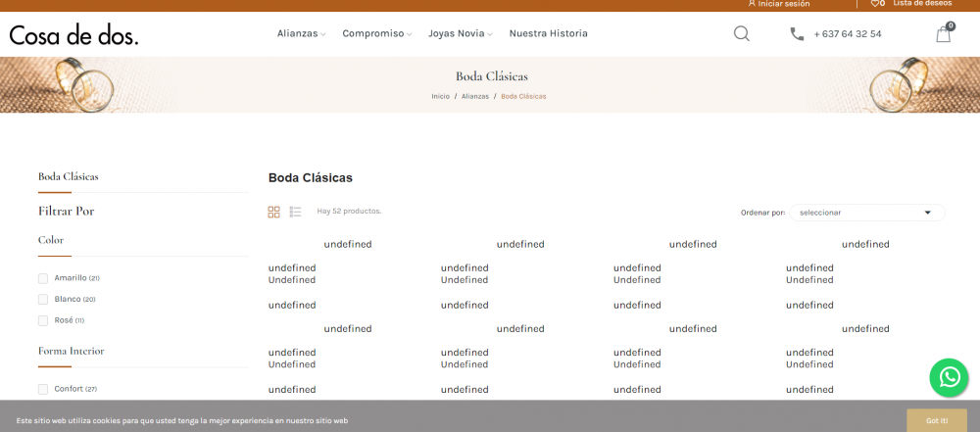Click the Iniciar sesión link
Viewport: 980px width, 432px height.
784,4
